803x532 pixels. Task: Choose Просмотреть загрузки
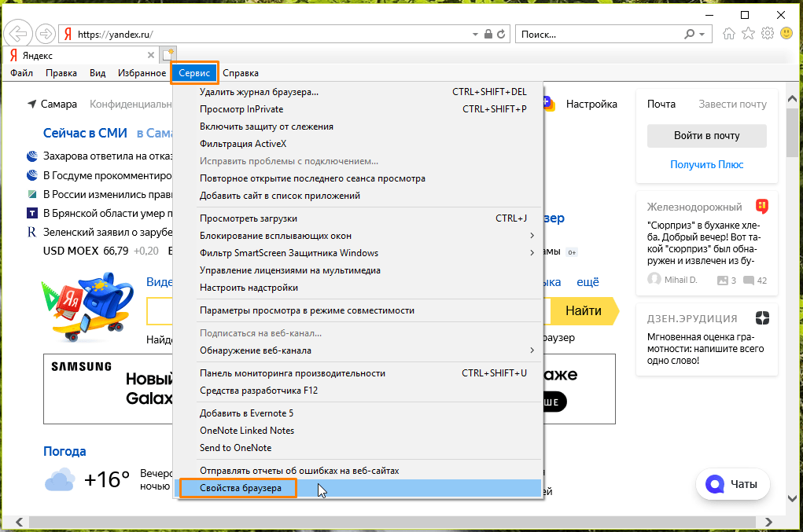point(358,218)
